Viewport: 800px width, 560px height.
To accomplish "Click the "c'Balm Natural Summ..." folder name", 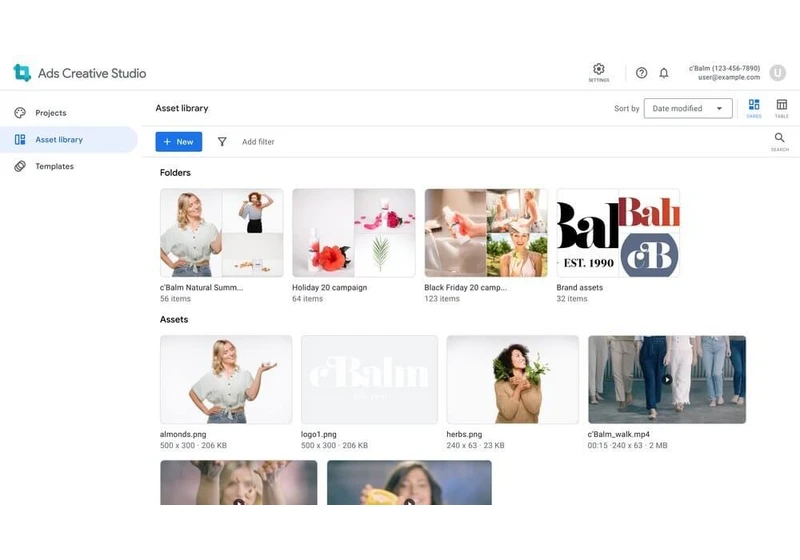I will click(201, 287).
